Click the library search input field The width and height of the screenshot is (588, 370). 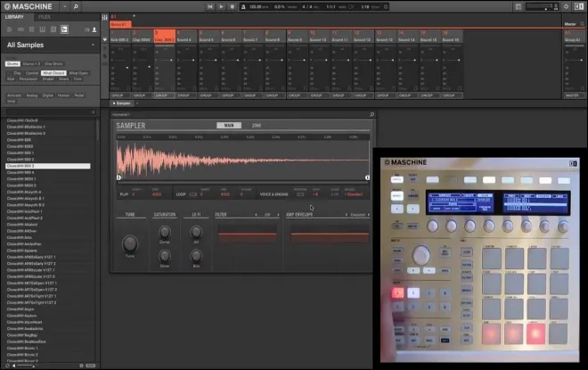coord(49,112)
